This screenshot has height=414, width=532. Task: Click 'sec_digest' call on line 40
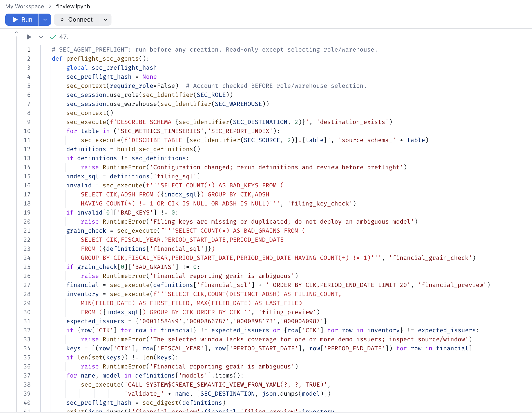tap(161, 403)
